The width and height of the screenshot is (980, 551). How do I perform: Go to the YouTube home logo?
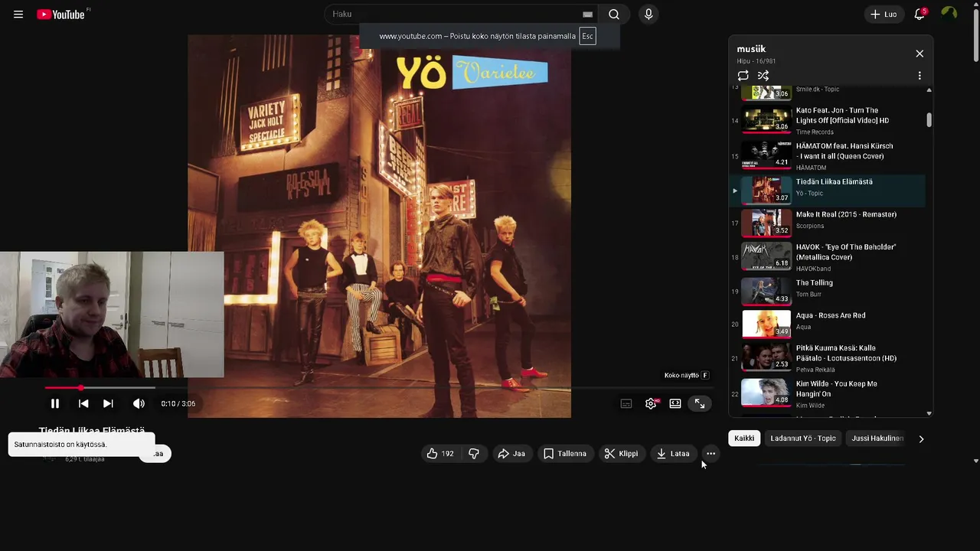[61, 15]
